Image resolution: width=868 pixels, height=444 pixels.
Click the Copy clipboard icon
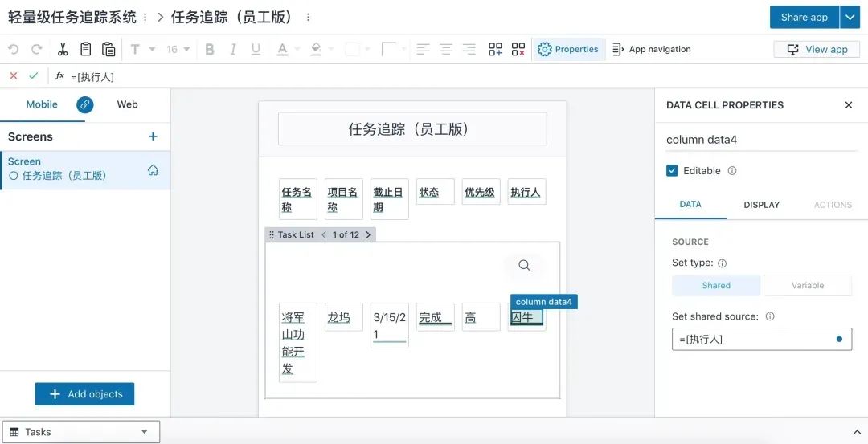coord(86,49)
